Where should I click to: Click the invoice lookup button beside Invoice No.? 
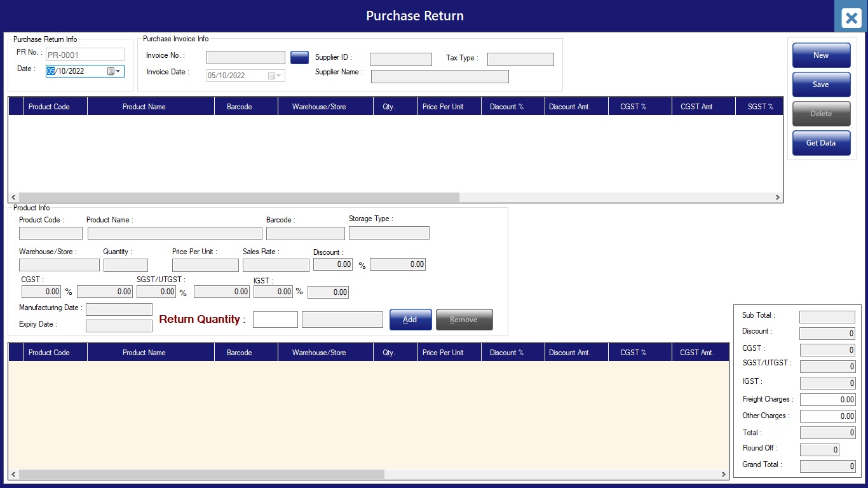click(299, 58)
